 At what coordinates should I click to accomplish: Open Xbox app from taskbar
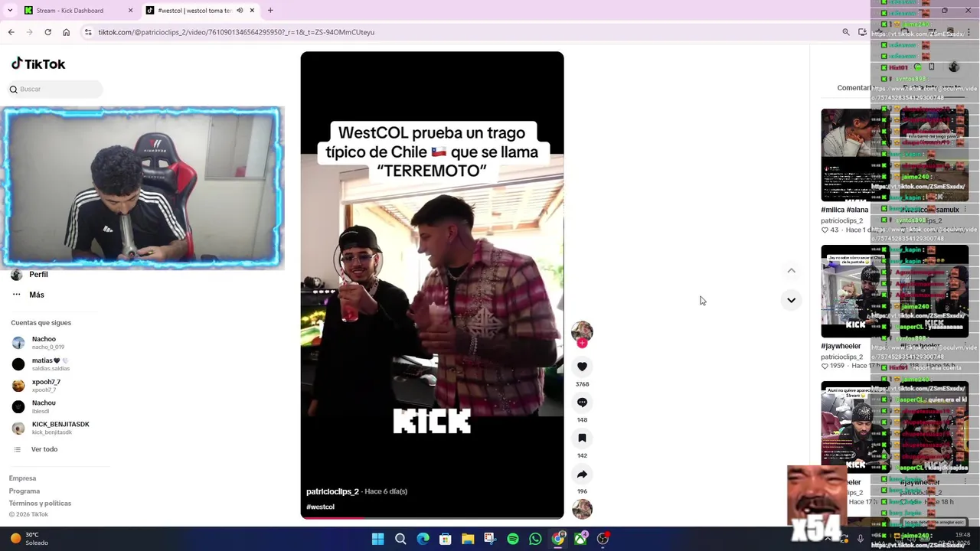580,539
